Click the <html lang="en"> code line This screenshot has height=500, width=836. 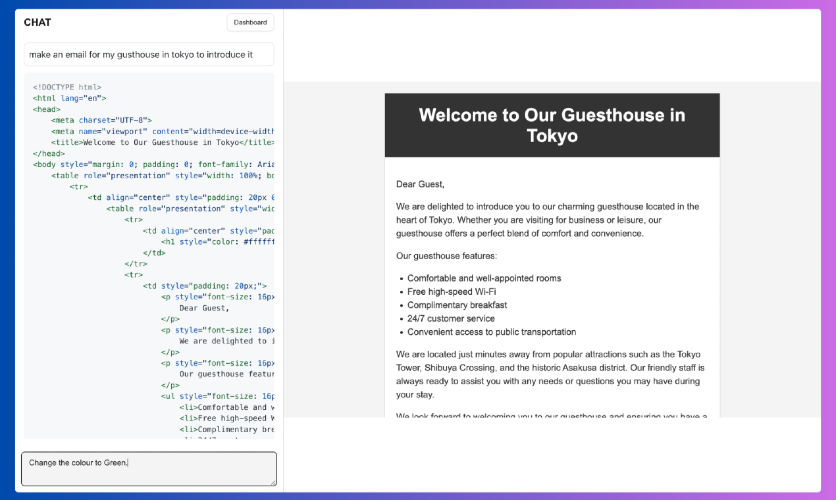pos(69,98)
